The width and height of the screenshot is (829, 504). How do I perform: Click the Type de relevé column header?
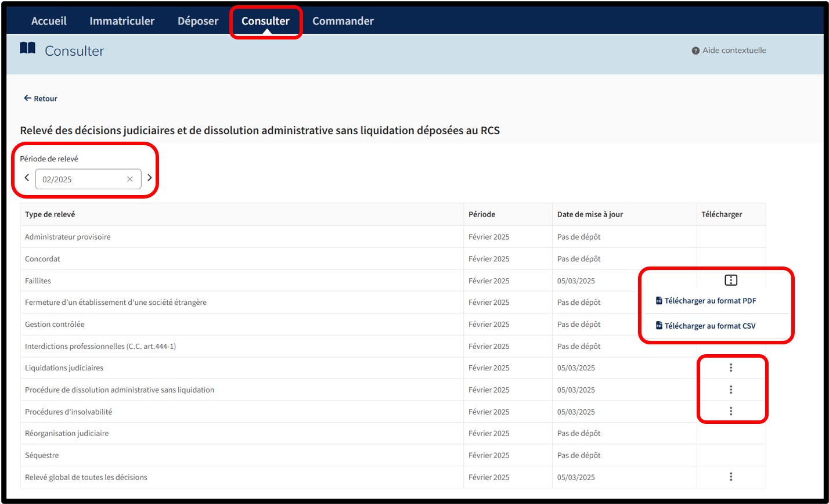click(50, 214)
